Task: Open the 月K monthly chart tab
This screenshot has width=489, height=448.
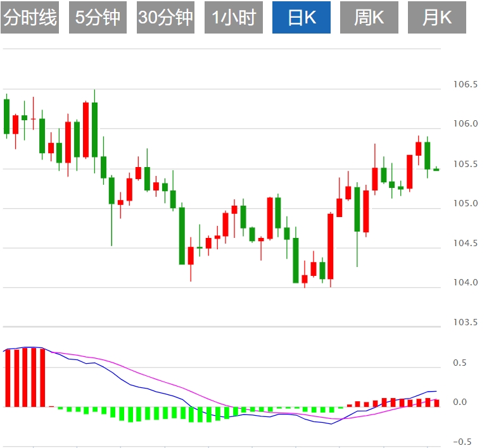Action: [x=437, y=17]
